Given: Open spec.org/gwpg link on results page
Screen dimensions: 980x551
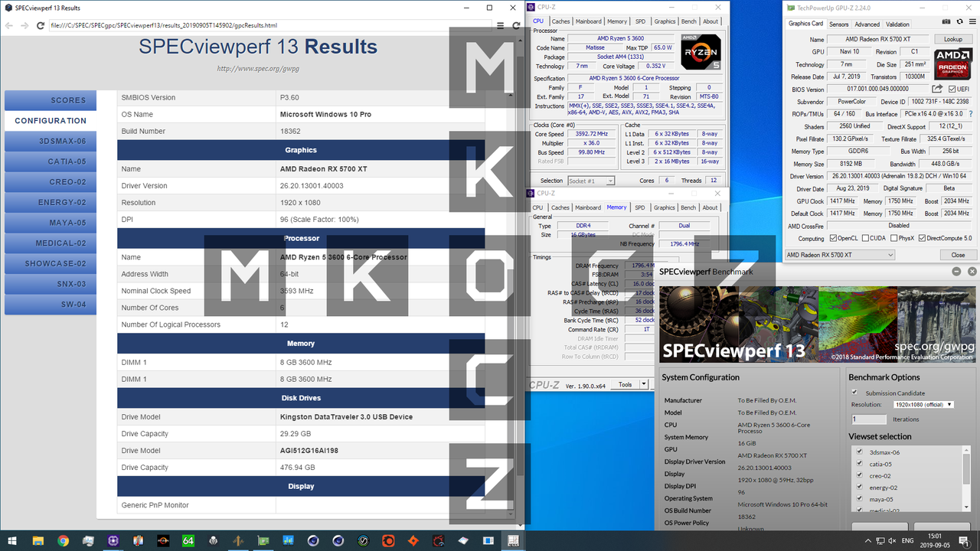Looking at the screenshot, I should 258,68.
